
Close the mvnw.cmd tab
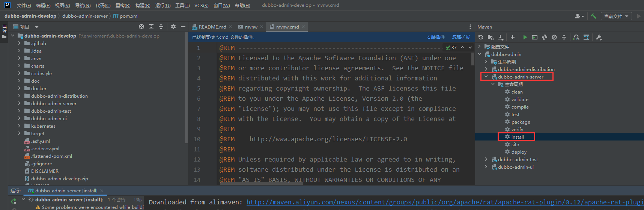[x=303, y=27]
